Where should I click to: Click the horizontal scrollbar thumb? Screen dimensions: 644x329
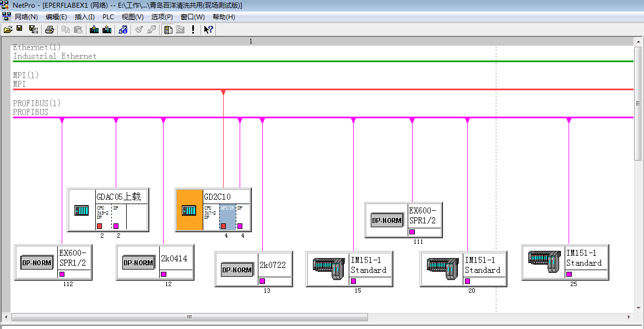point(190,317)
